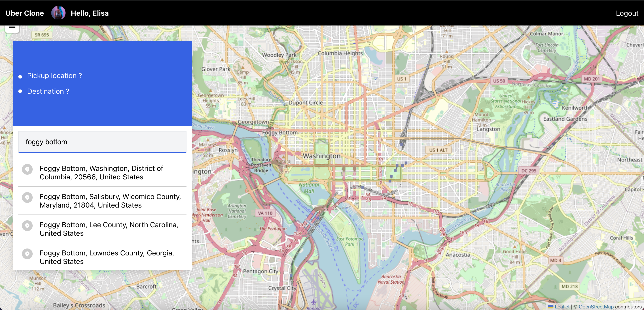Focus the 'foggy bottom' search field

coord(102,142)
